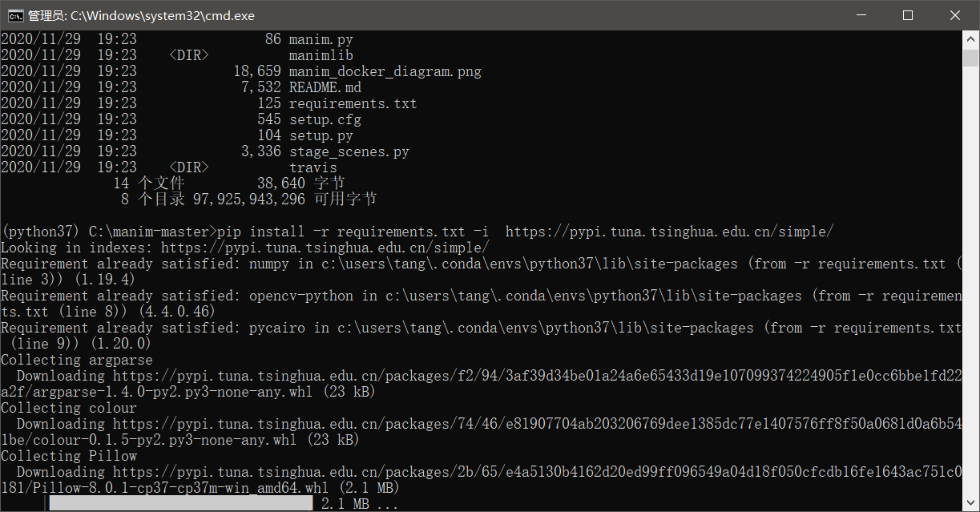This screenshot has height=512, width=980.
Task: Click the Collecting colour line
Action: pyautogui.click(x=69, y=408)
